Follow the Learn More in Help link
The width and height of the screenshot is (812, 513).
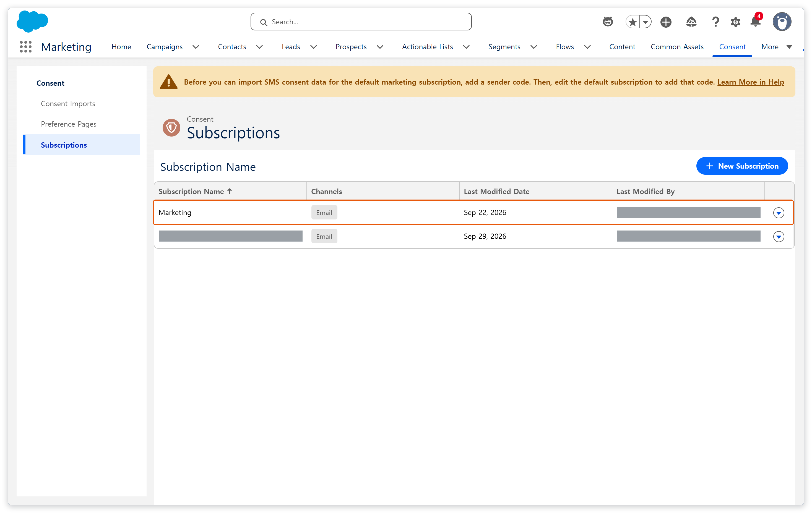pos(751,82)
